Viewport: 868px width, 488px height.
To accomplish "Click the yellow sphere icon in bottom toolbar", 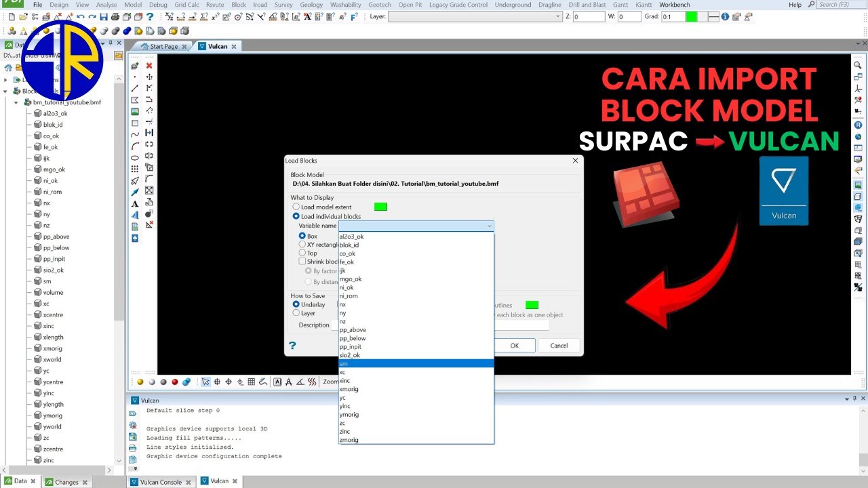I will [x=140, y=382].
